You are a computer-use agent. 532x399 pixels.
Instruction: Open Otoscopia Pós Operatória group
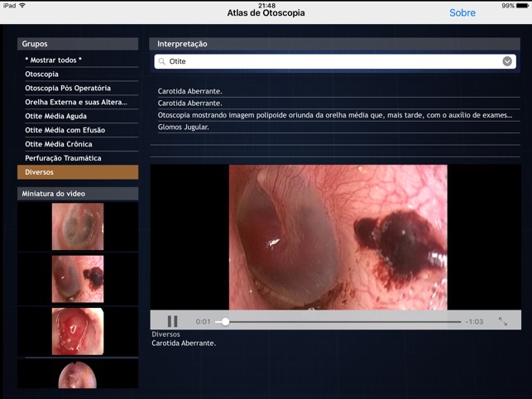pos(78,88)
